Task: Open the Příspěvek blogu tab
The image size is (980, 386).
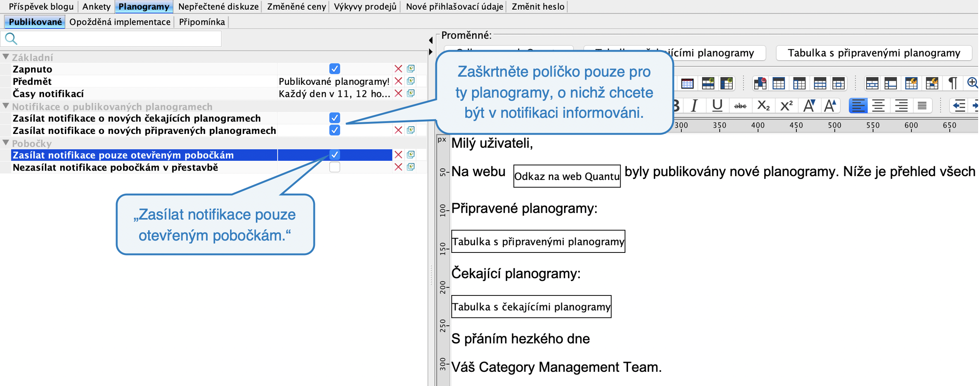Action: (41, 6)
